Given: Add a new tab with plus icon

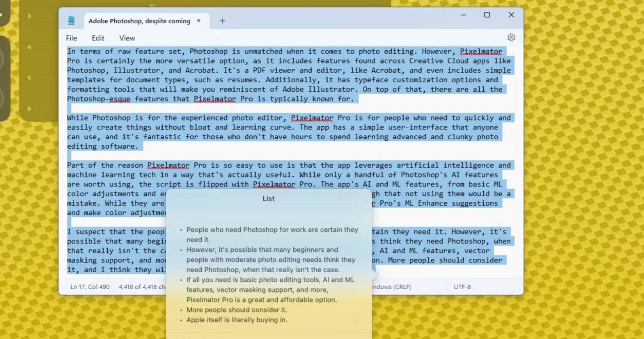Looking at the screenshot, I should [223, 21].
